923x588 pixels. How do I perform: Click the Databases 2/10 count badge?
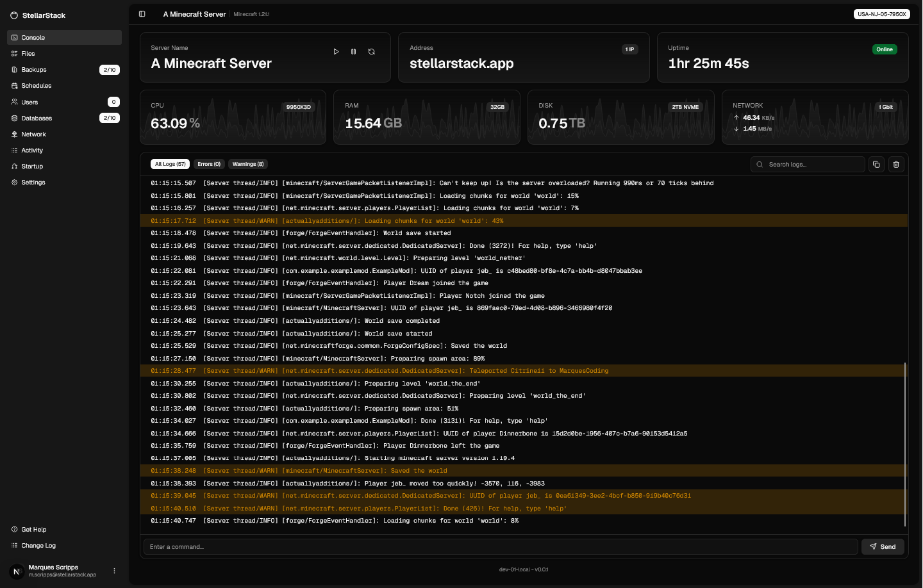[110, 118]
